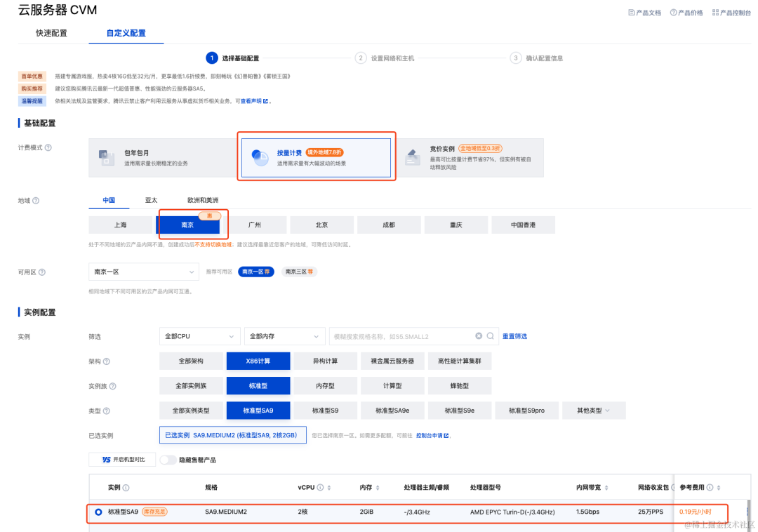Select the 内存型 instance family
Viewport: 758px width, 532px height.
tap(326, 385)
